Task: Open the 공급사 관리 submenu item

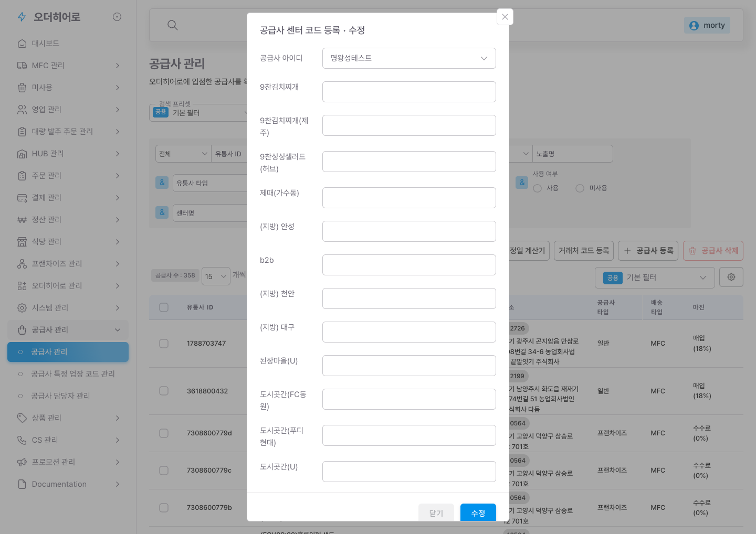Action: pyautogui.click(x=68, y=352)
